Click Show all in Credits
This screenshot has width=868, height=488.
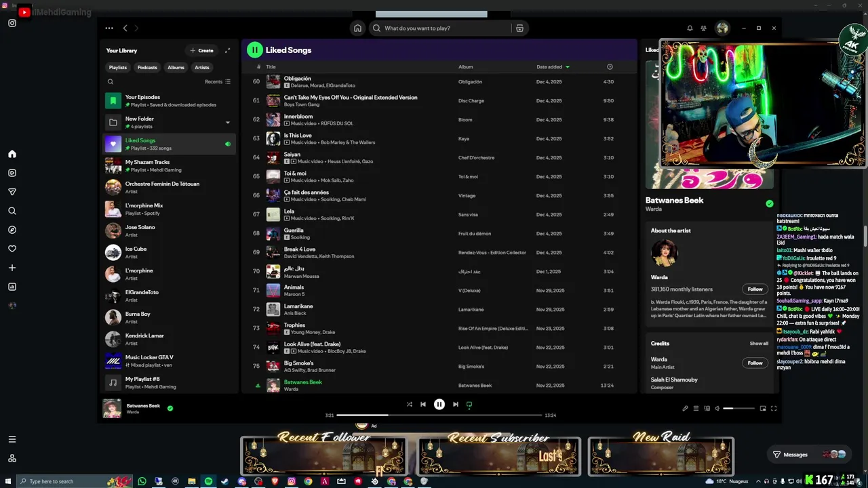tap(759, 344)
